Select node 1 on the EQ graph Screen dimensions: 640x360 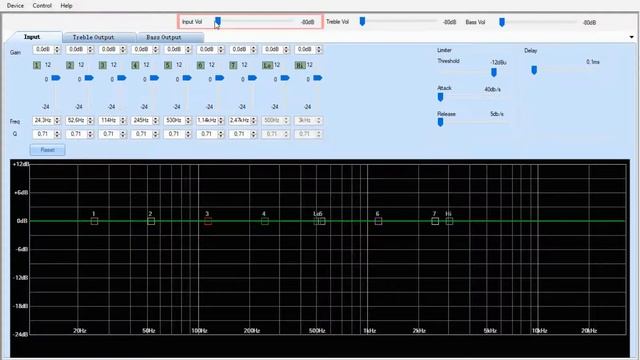(94, 221)
